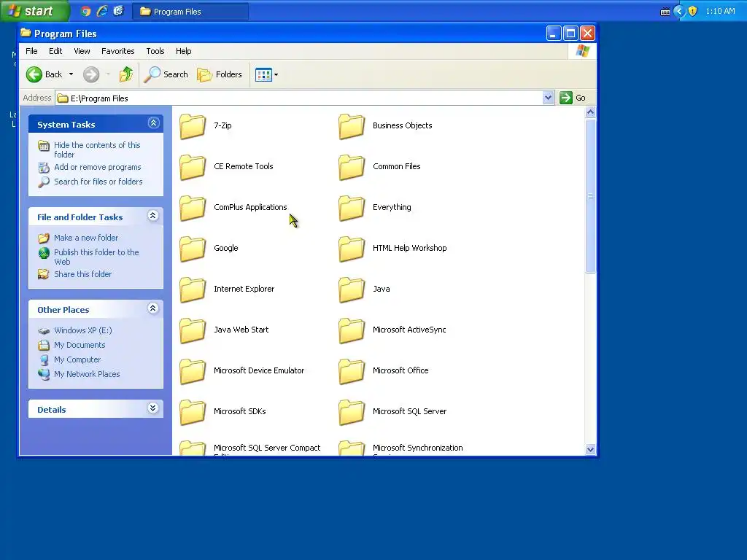Select the Business Objects folder icon

point(352,126)
